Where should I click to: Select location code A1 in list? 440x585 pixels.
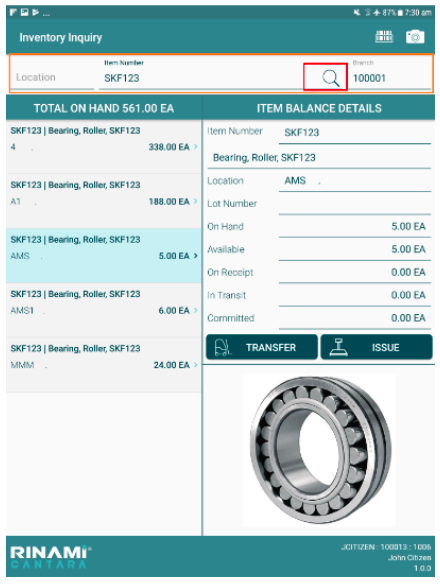(x=15, y=202)
